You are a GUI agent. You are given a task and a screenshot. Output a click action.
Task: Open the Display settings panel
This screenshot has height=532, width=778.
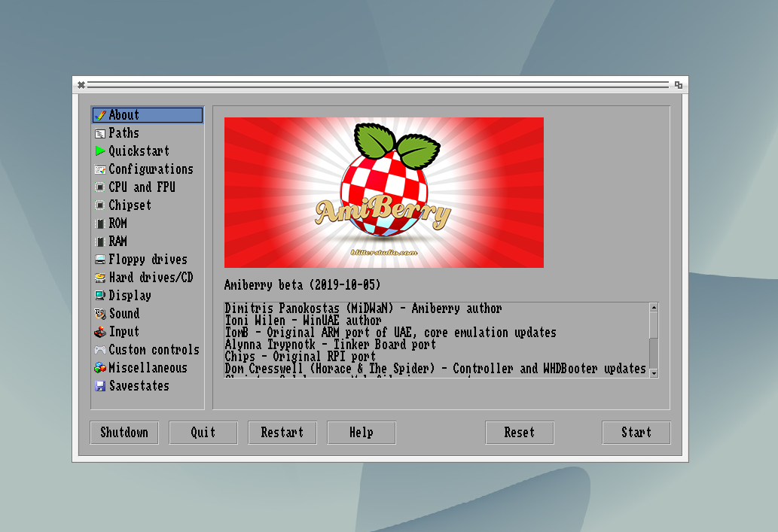[x=148, y=296]
